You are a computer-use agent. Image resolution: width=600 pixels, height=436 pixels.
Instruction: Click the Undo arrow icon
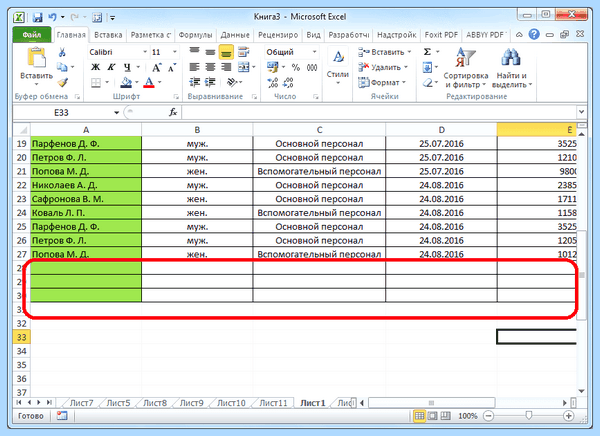pos(52,17)
